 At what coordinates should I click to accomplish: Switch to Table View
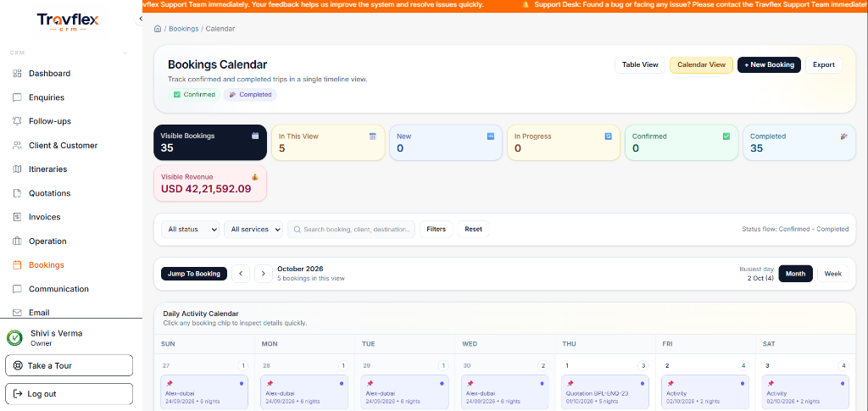640,64
